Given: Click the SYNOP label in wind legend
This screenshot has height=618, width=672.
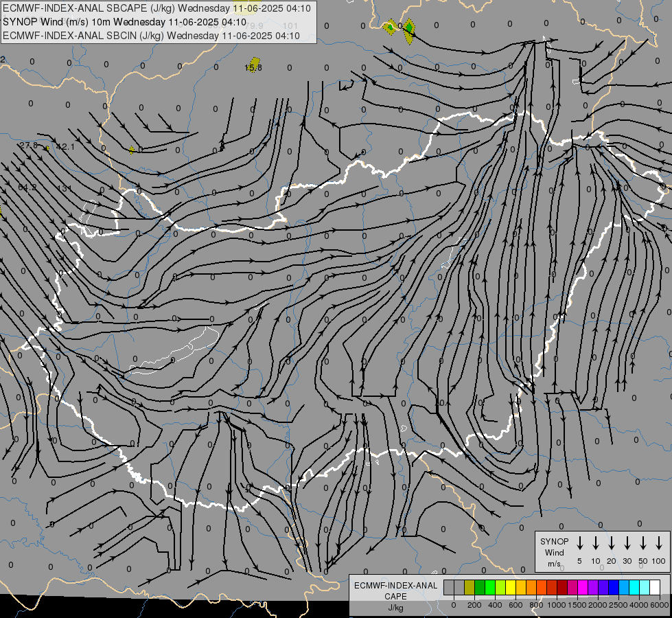Looking at the screenshot, I should point(554,541).
